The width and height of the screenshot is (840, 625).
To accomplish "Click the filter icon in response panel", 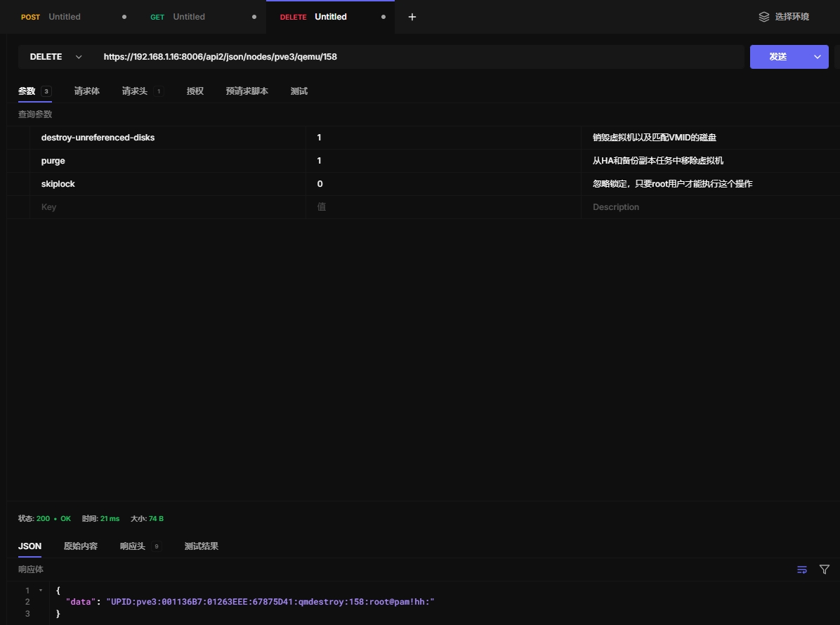I will tap(825, 570).
